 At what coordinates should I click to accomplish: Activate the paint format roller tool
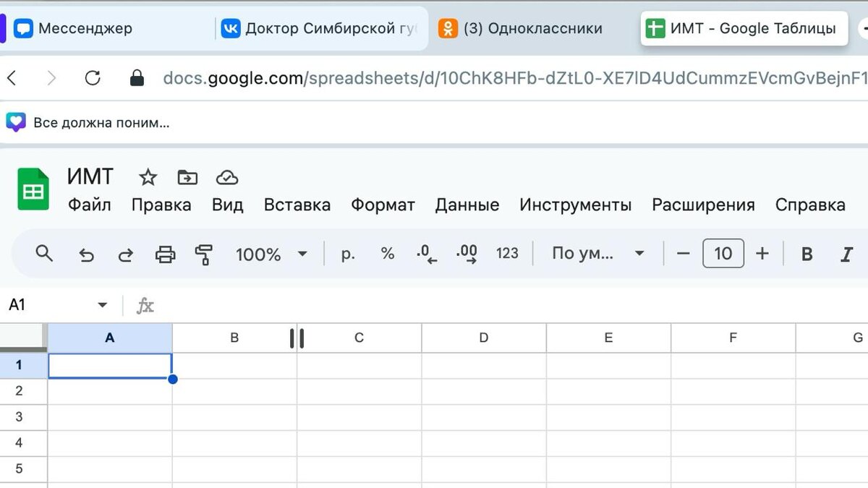(204, 254)
